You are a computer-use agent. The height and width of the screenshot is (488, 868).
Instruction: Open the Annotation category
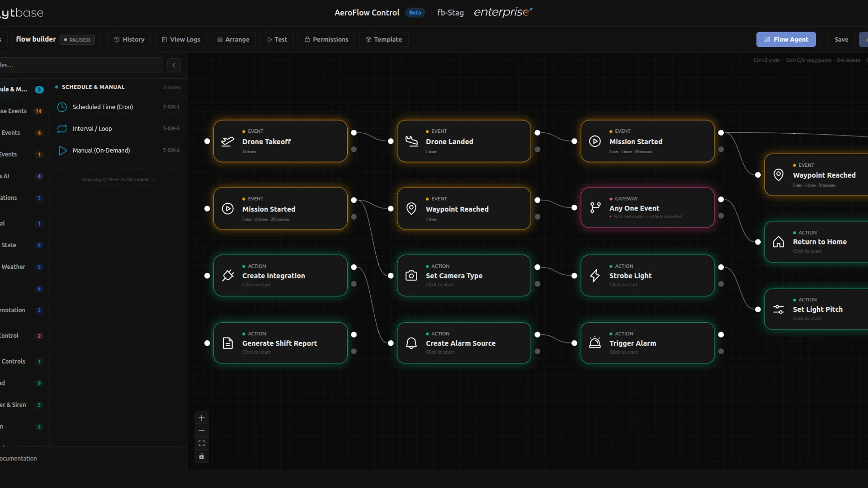point(23,310)
